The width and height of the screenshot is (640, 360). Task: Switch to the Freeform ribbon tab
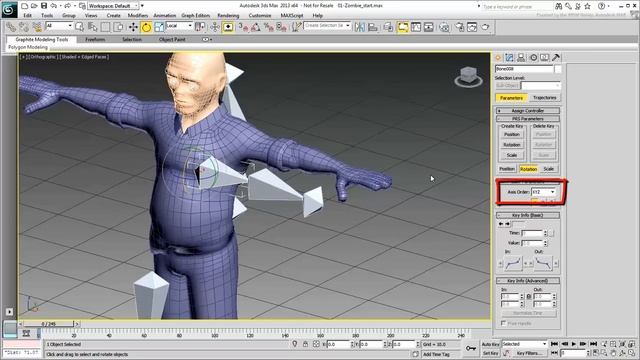[x=95, y=40]
